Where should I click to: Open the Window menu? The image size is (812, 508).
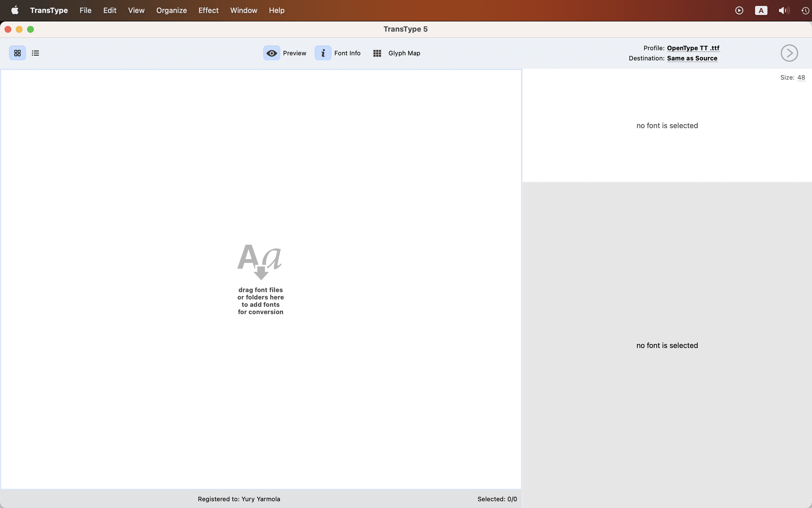[x=244, y=10]
